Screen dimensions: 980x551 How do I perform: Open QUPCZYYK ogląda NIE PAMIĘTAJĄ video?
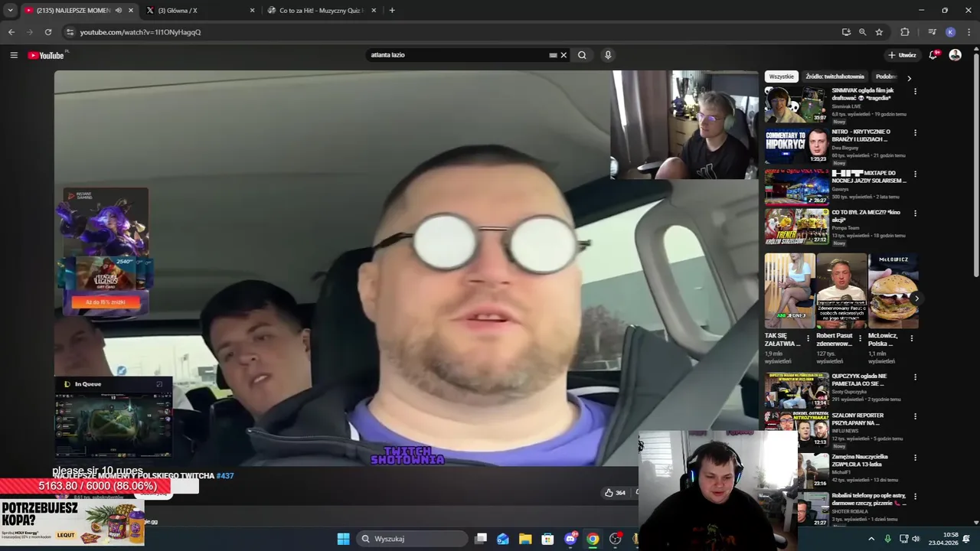(796, 390)
